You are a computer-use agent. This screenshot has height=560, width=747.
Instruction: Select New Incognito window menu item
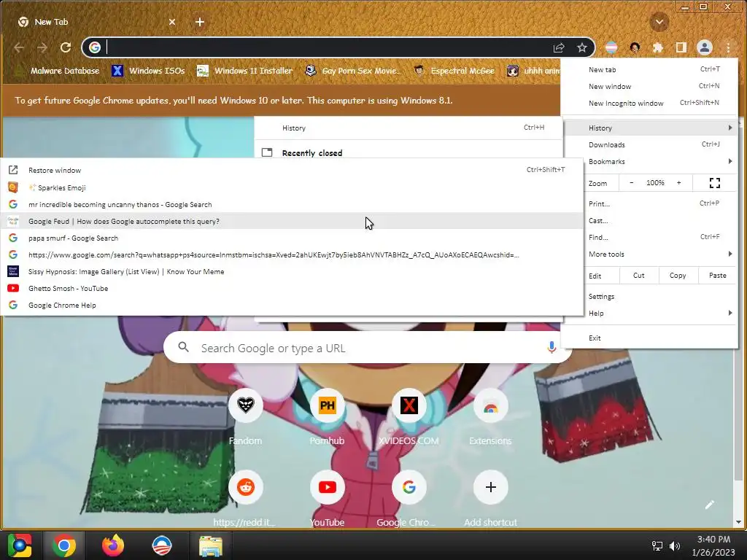coord(649,103)
